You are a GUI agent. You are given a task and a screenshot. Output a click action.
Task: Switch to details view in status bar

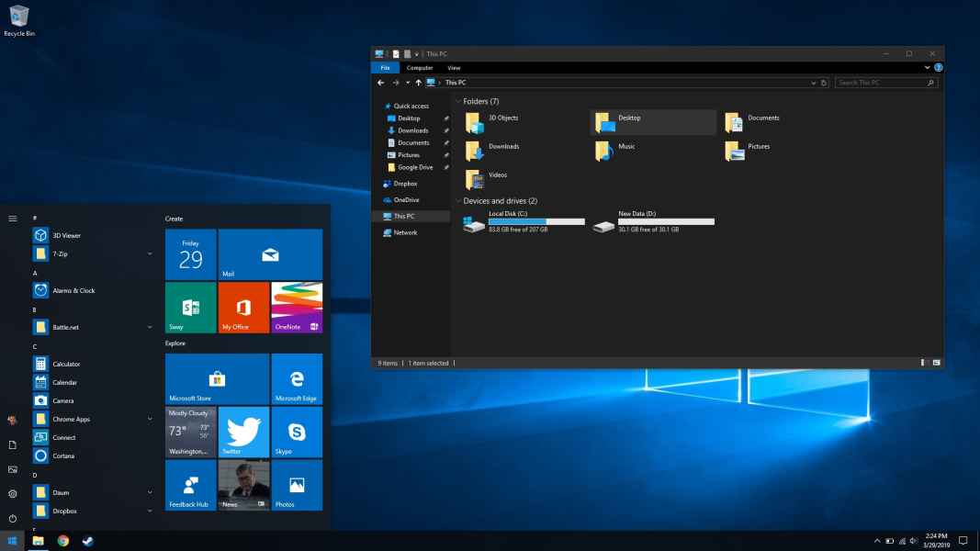924,364
